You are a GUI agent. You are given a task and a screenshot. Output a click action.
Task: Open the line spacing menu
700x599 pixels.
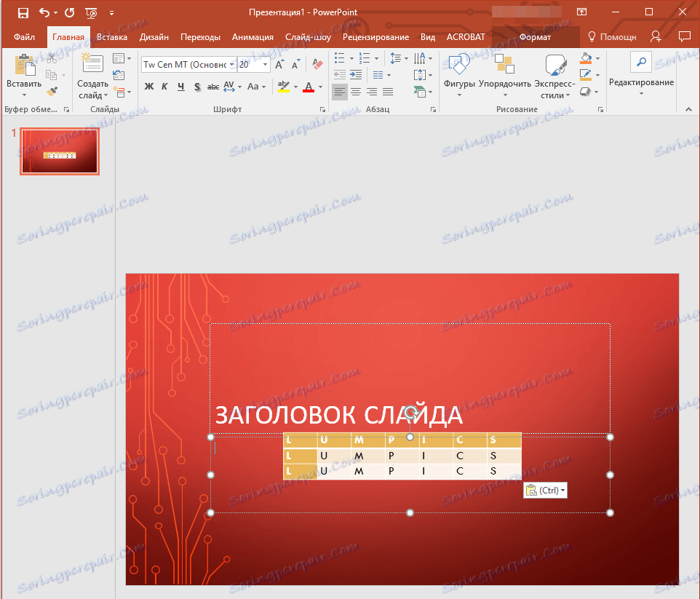(x=399, y=58)
